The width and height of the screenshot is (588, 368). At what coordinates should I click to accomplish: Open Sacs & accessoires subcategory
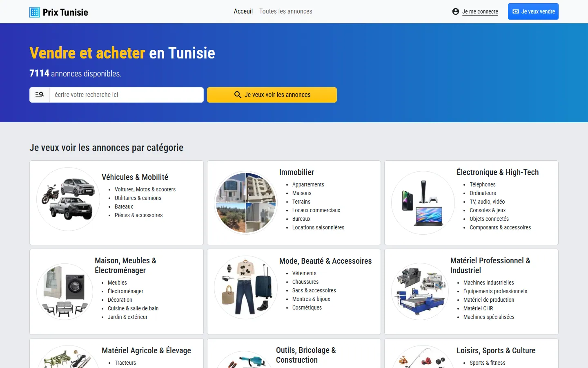[x=314, y=290]
